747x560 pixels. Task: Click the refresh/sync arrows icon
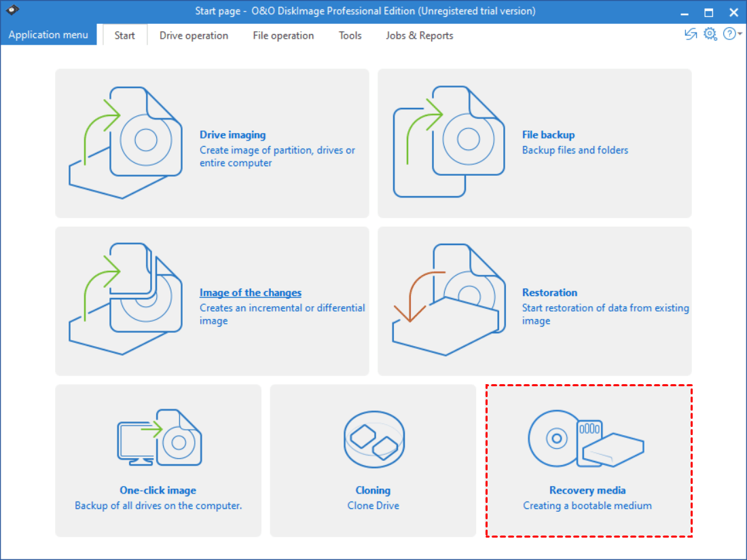click(x=691, y=34)
